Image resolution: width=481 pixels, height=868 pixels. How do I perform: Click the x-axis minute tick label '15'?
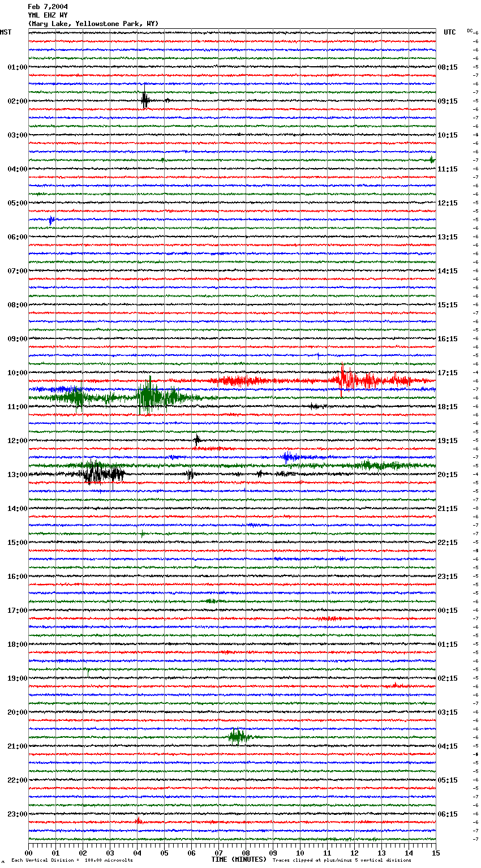(436, 853)
